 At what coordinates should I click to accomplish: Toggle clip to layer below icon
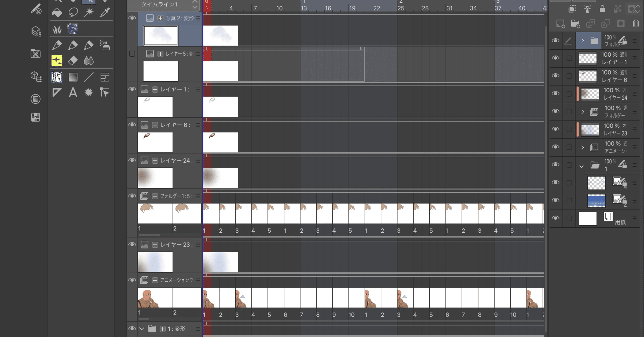[572, 9]
